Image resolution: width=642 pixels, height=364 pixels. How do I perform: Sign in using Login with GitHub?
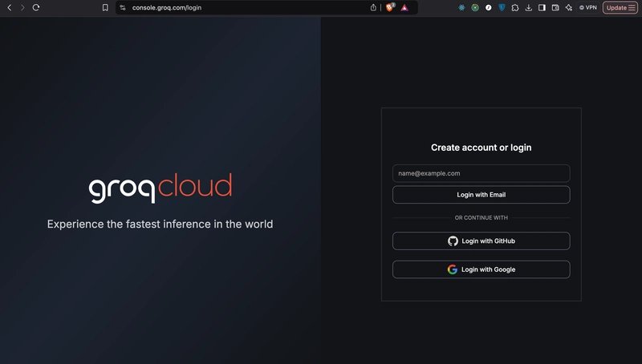[481, 241]
